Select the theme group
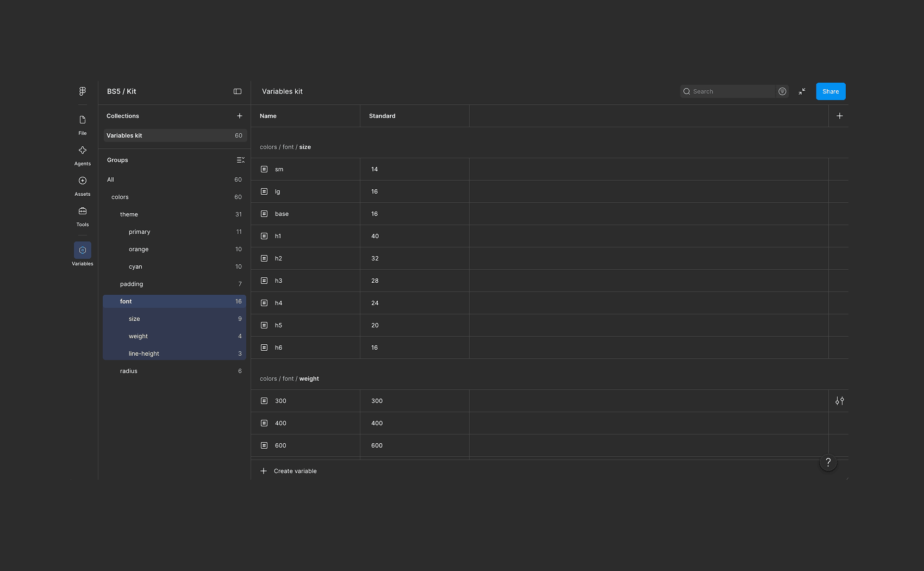Image resolution: width=924 pixels, height=571 pixels. (174, 214)
